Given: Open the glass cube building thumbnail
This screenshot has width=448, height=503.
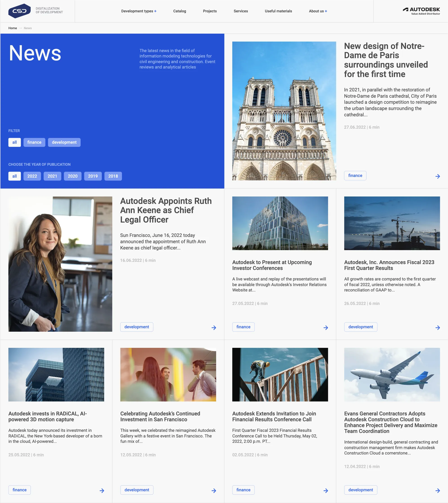Looking at the screenshot, I should (x=280, y=223).
